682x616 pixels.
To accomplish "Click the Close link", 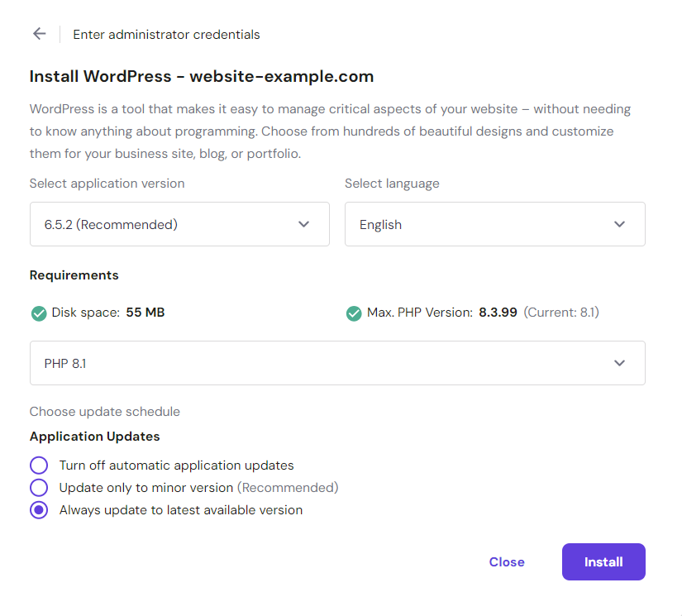I will point(507,561).
